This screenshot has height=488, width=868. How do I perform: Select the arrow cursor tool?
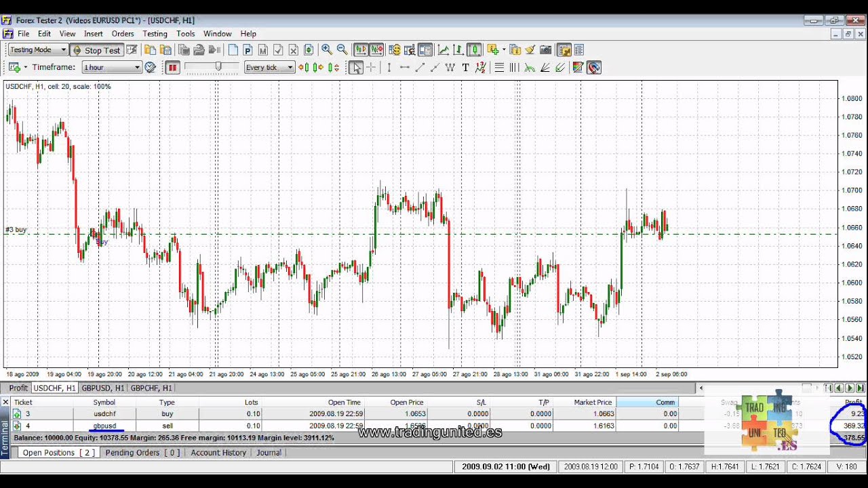[x=356, y=68]
